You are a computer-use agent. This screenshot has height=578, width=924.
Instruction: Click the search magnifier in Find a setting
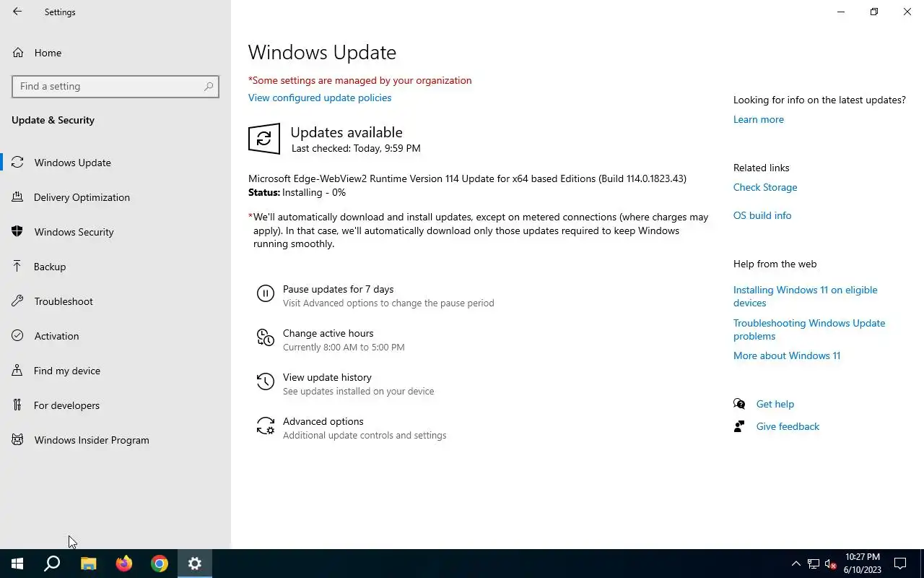[x=209, y=86]
